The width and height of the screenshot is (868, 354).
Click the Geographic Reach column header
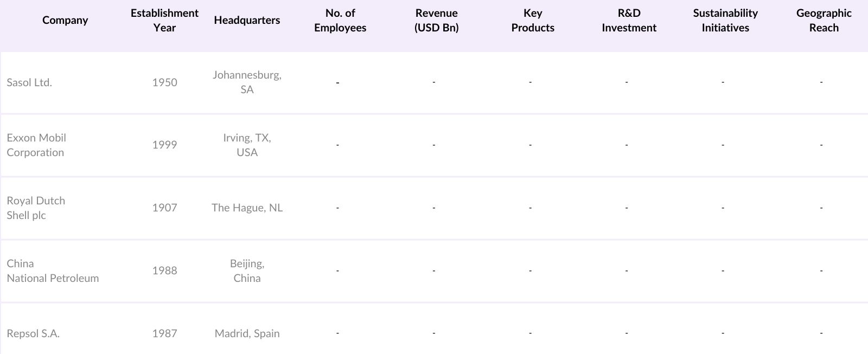pos(824,21)
